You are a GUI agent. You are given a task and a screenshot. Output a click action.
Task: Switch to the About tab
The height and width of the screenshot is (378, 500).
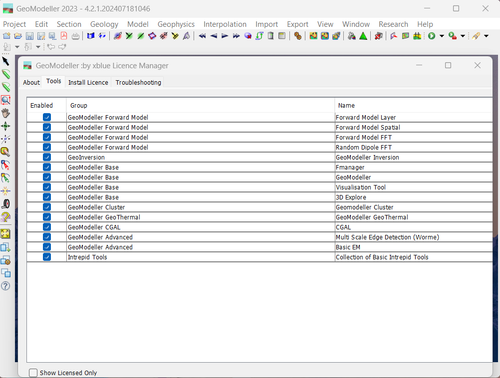point(31,82)
